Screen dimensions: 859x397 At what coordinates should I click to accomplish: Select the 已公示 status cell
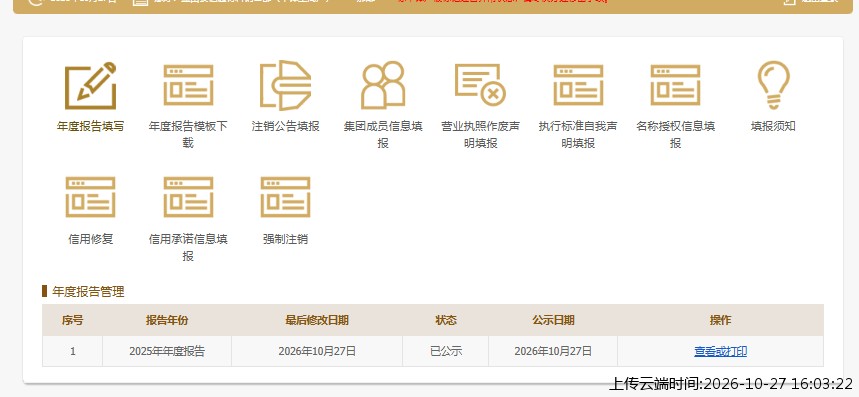click(445, 352)
